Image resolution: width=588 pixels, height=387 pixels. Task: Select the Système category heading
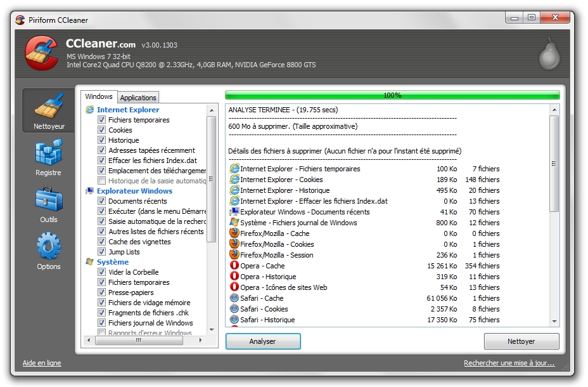tap(113, 261)
